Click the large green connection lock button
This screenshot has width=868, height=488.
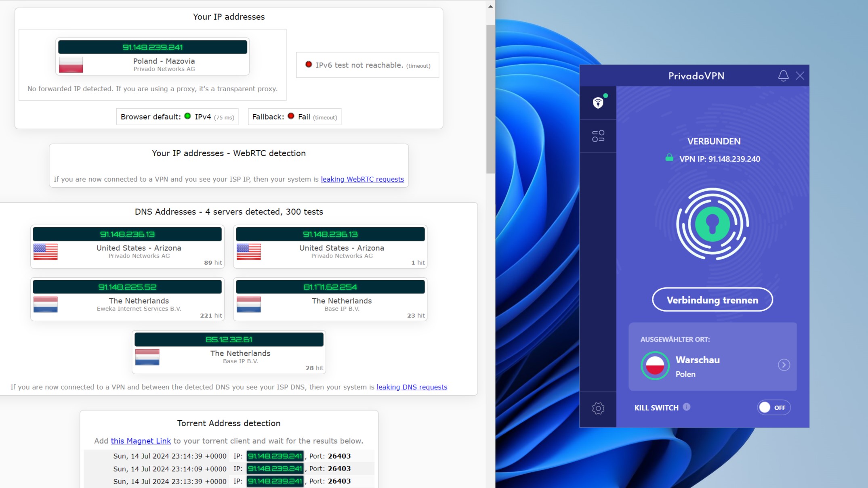[x=712, y=224]
